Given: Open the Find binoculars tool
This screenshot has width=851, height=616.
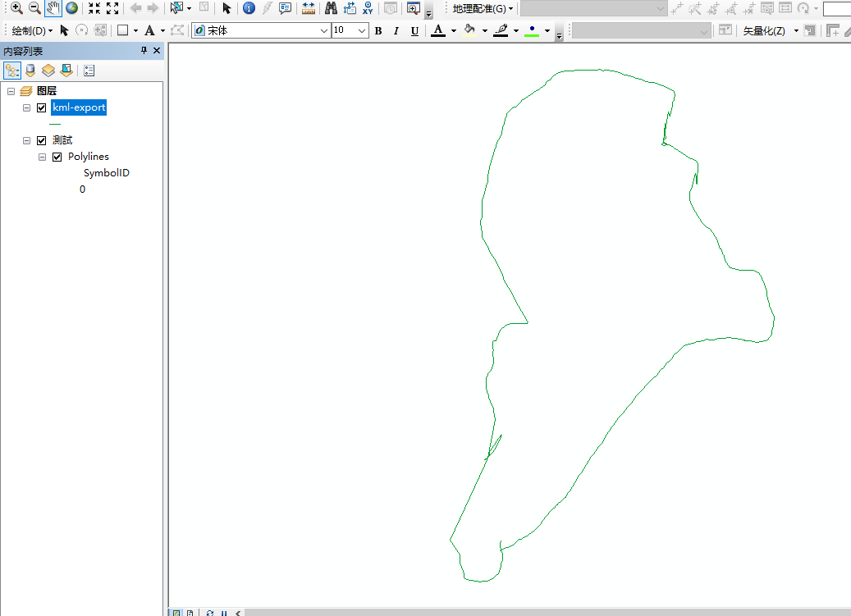Looking at the screenshot, I should pos(331,8).
